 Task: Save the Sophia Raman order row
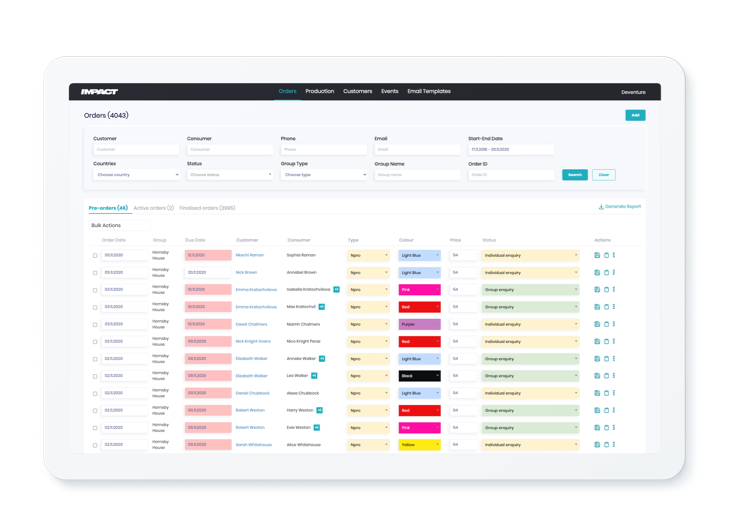(597, 255)
